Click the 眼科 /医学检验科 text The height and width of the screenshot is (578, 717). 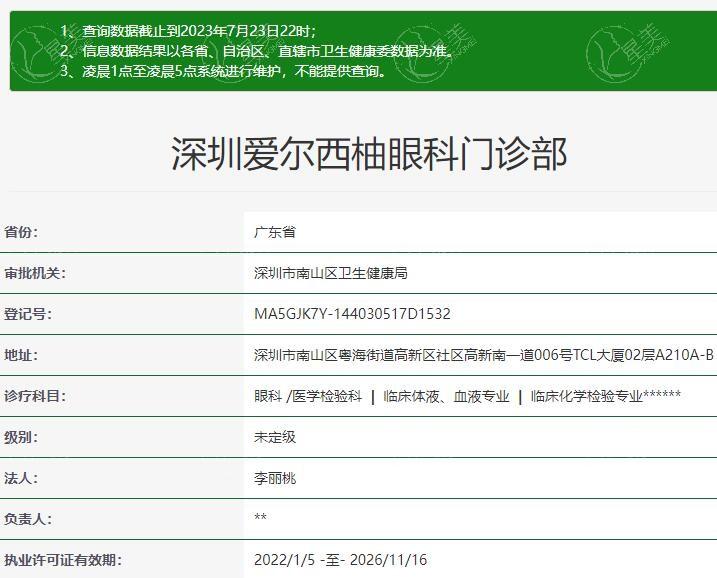click(x=308, y=396)
